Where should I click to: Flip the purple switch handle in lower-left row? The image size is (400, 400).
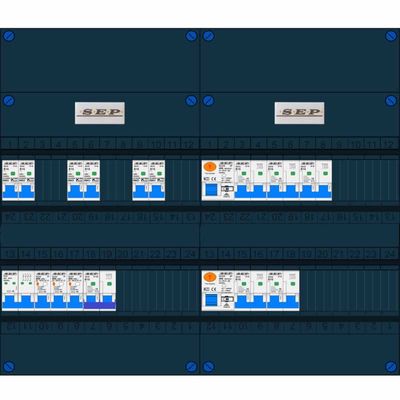(x=99, y=305)
